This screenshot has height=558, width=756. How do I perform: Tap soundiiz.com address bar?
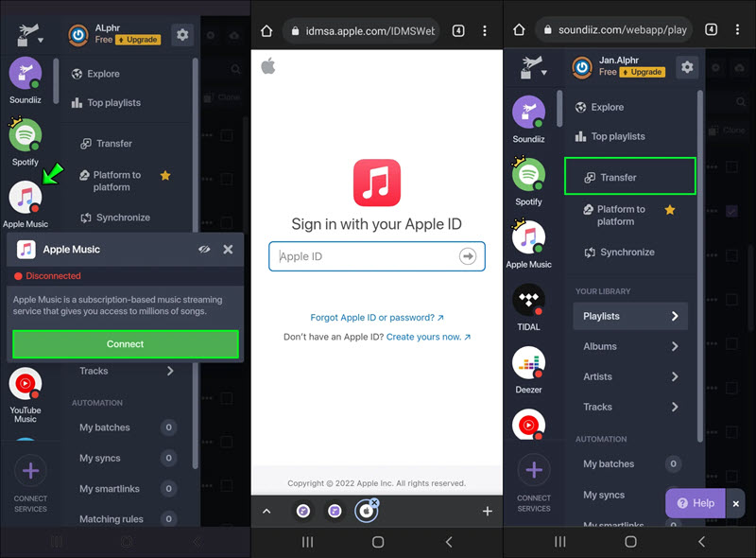point(613,30)
